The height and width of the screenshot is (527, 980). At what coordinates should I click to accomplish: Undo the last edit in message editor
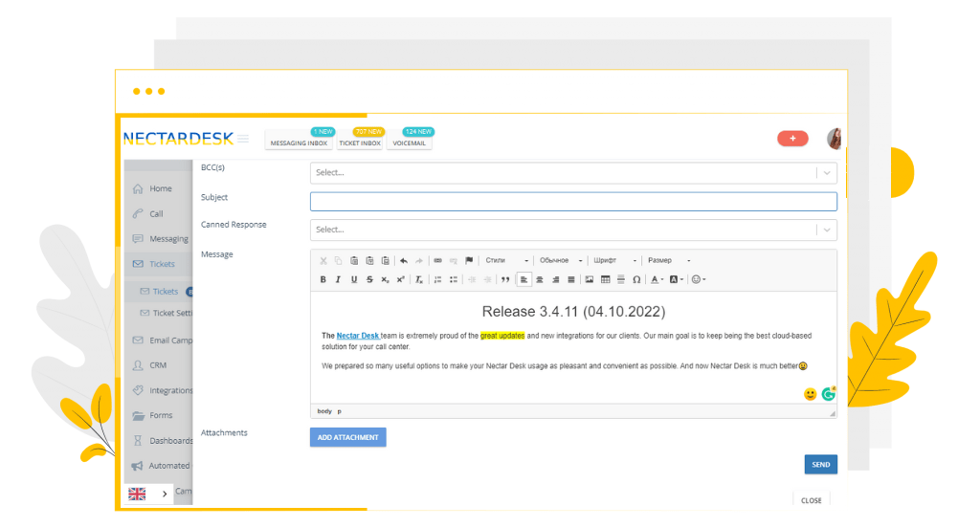[404, 260]
